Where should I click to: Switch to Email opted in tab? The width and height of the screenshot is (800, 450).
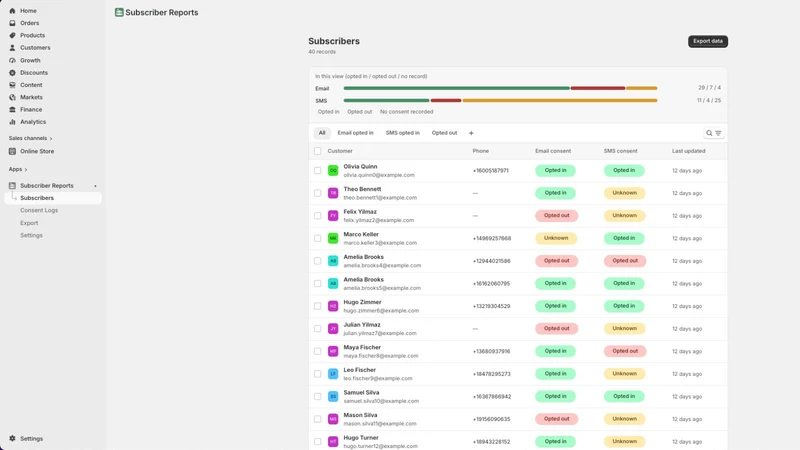click(x=355, y=133)
